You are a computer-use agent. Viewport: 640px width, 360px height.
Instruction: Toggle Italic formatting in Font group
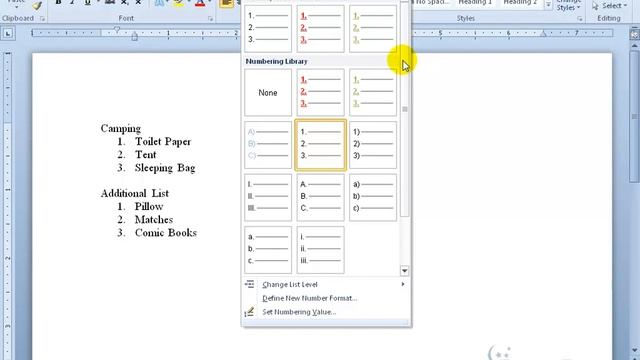73,2
